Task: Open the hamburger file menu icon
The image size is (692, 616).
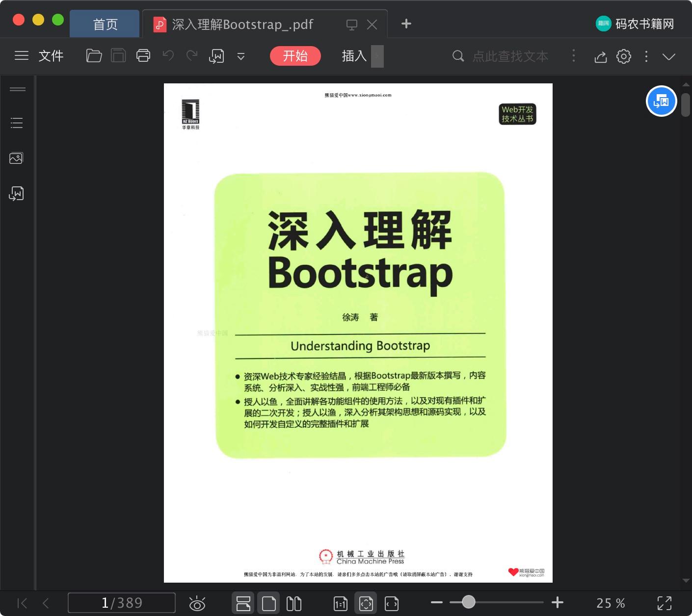Action: (21, 56)
